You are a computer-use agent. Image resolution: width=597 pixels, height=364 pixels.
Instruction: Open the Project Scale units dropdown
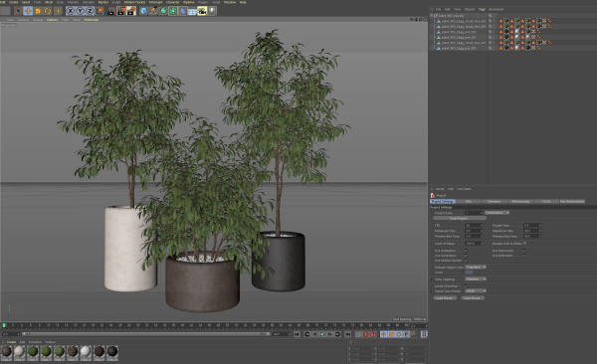[x=497, y=213]
